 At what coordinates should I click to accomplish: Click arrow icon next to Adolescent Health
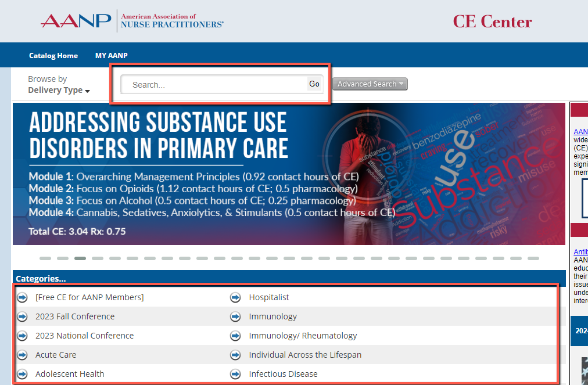click(x=22, y=374)
